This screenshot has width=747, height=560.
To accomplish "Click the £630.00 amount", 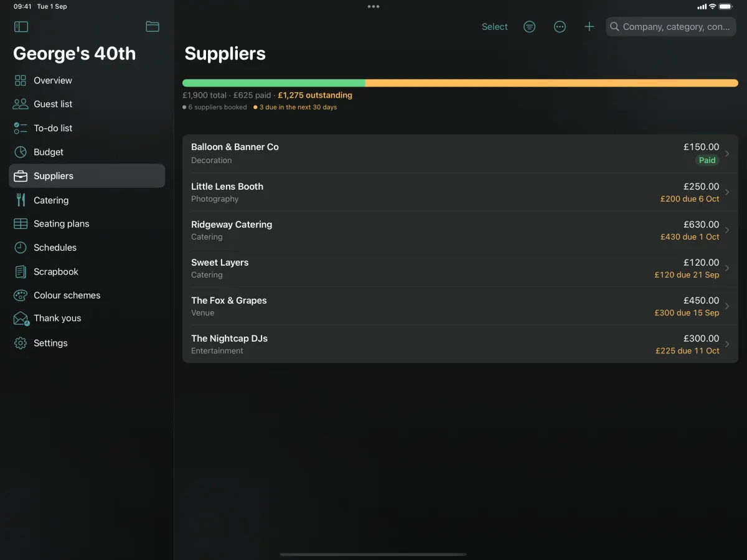I will coord(701,225).
